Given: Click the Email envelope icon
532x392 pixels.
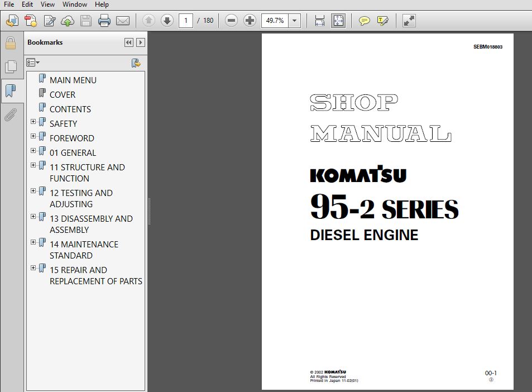Looking at the screenshot, I should tap(122, 21).
